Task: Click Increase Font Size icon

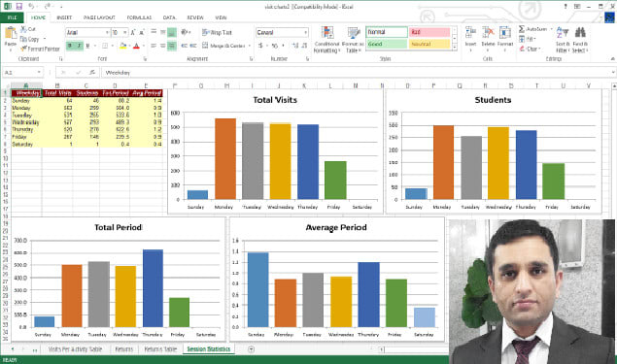Action: click(133, 32)
